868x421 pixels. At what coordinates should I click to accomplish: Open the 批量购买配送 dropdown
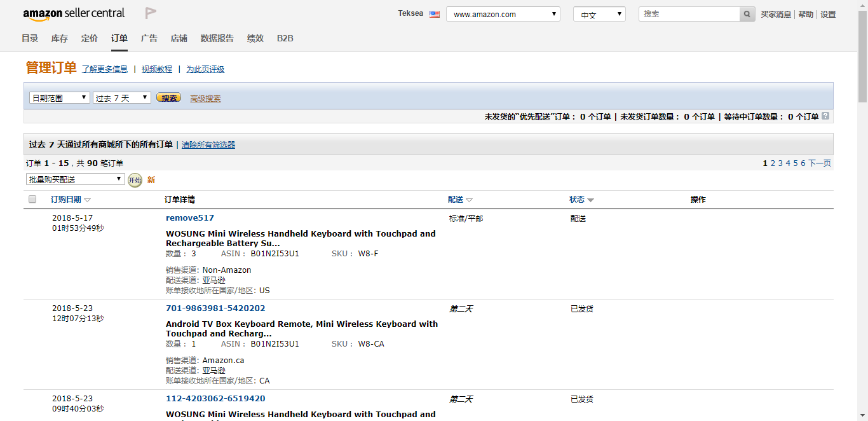pos(75,179)
